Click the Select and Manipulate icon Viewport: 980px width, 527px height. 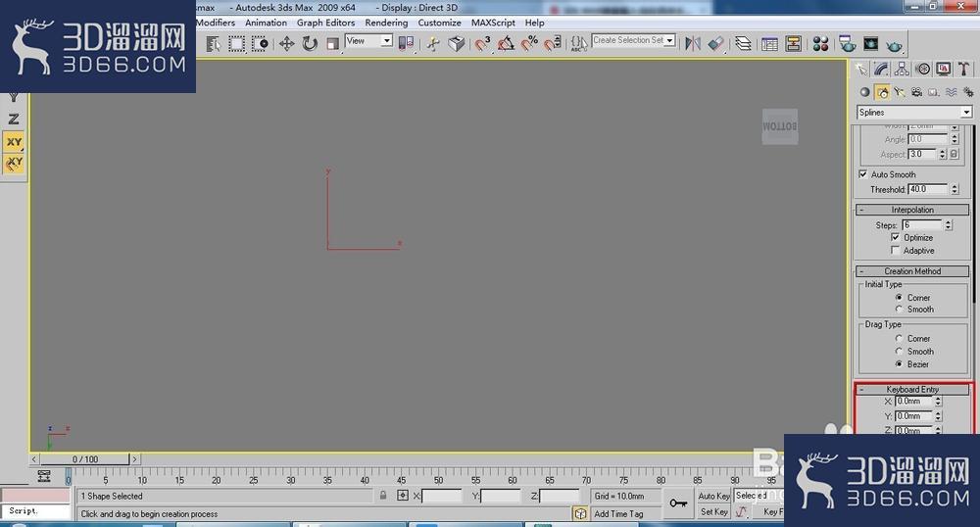coord(433,44)
